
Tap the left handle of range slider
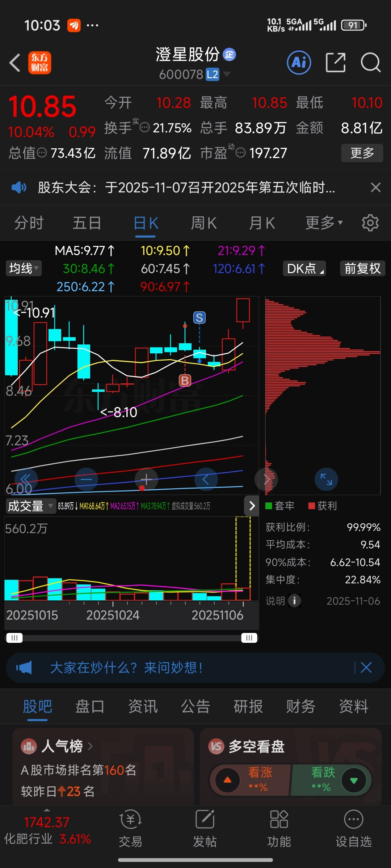click(x=14, y=638)
